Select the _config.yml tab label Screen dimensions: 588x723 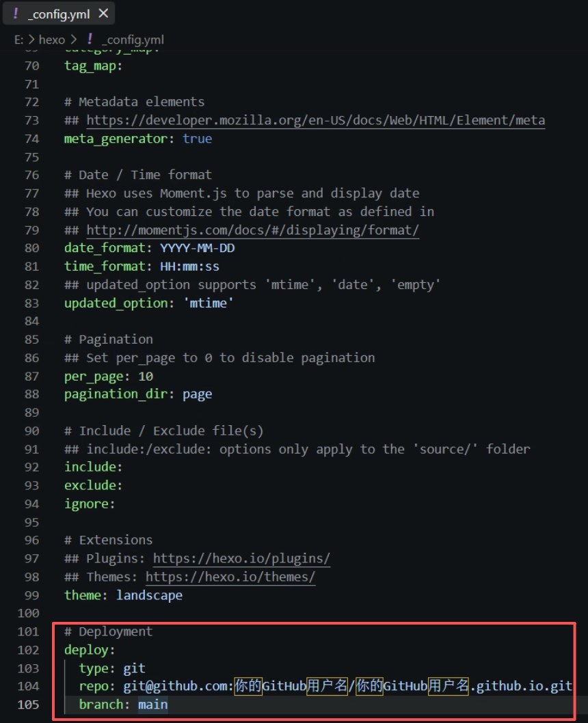coord(59,14)
